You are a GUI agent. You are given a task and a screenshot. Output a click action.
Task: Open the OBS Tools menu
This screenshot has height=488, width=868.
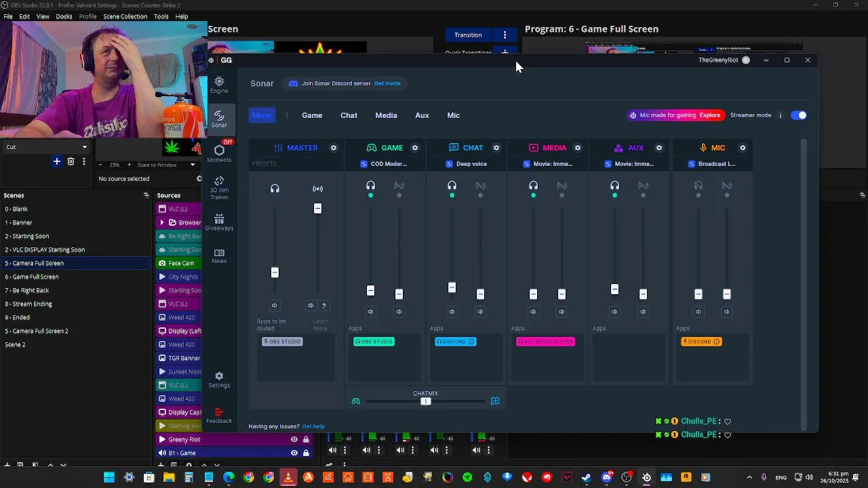point(161,16)
